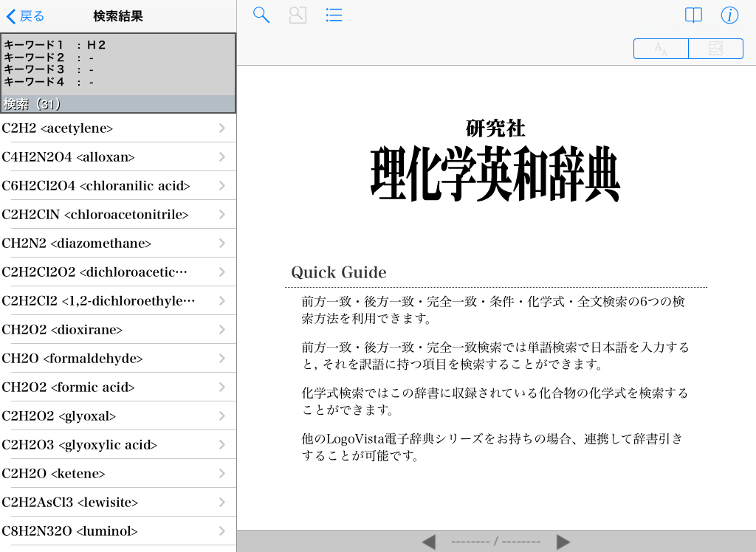Tap the magnifier search icon

[x=261, y=15]
